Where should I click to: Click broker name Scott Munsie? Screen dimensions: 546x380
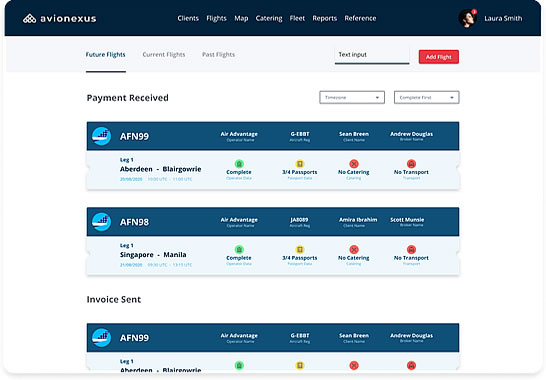pyautogui.click(x=407, y=220)
